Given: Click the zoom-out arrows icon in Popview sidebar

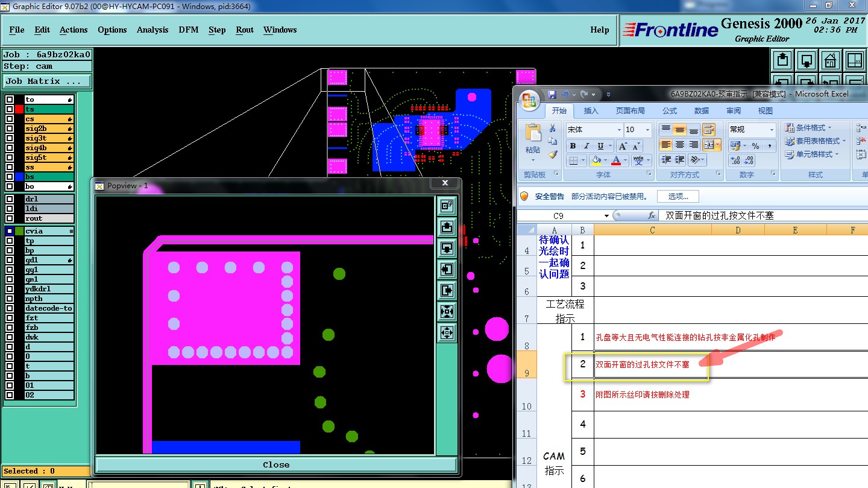Looking at the screenshot, I should click(447, 311).
